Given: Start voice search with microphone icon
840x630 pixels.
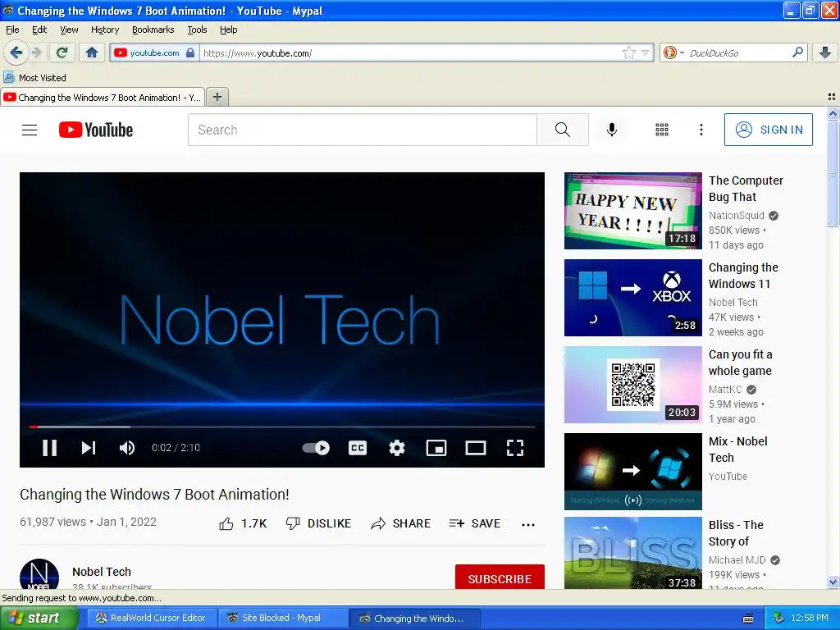Looking at the screenshot, I should (x=612, y=130).
